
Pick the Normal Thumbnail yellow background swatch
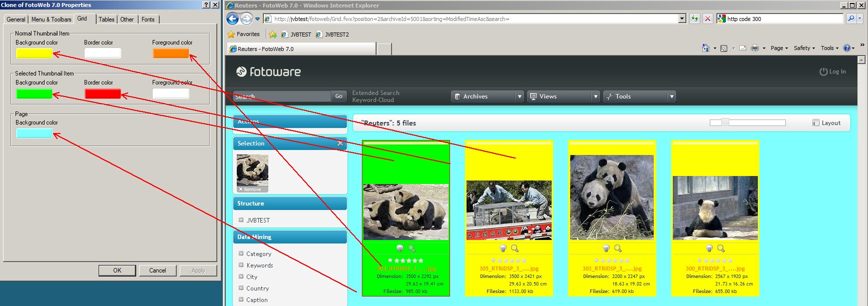click(34, 53)
